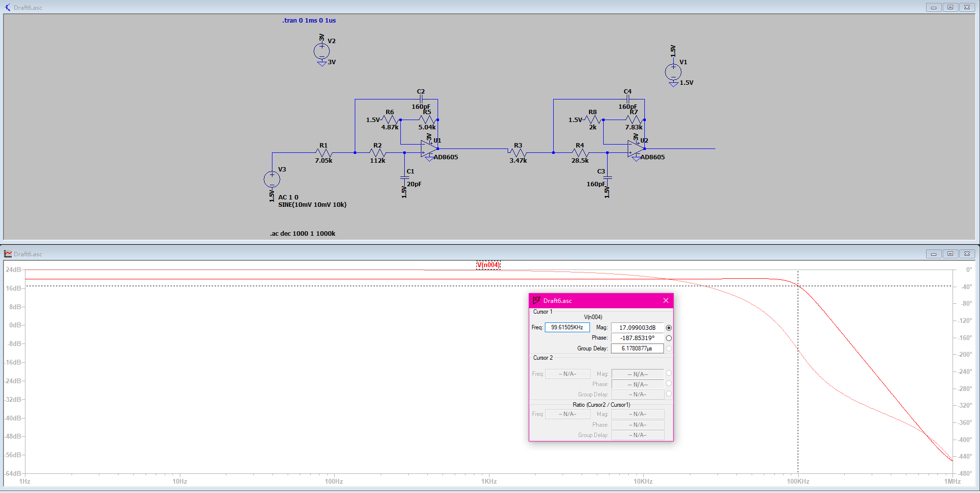Image resolution: width=980 pixels, height=493 pixels.
Task: Click the .ac dec analysis directive text
Action: (x=302, y=234)
